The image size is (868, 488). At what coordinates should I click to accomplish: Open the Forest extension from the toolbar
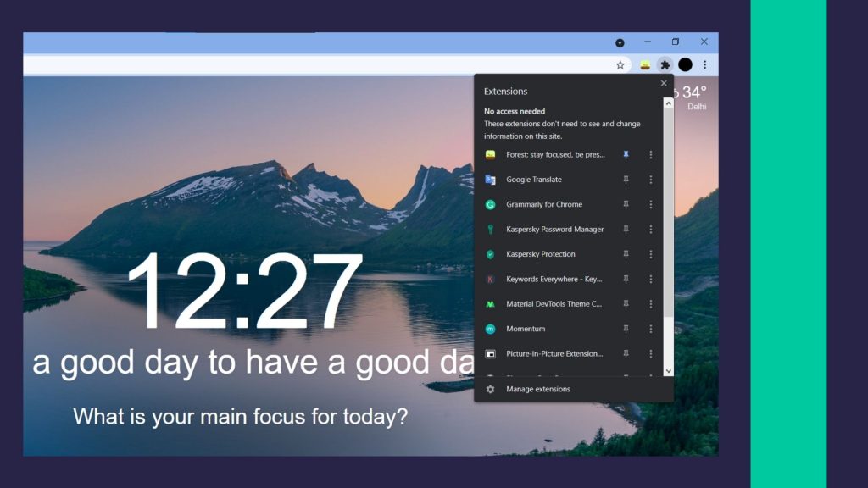645,65
